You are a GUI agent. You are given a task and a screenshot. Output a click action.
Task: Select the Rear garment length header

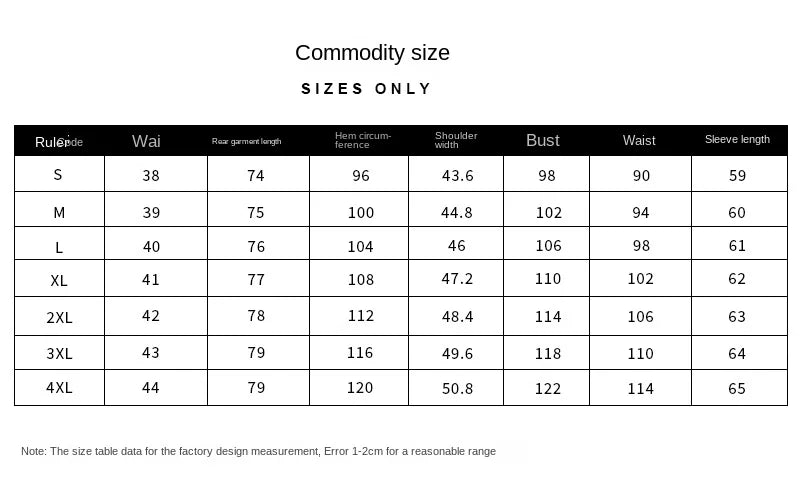(x=246, y=141)
